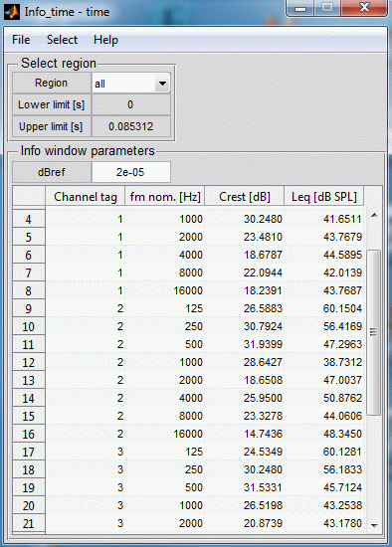Viewport: 392px width, 547px height.
Task: Click fm nom. cell 8000 in row 15
Action: 165,416
